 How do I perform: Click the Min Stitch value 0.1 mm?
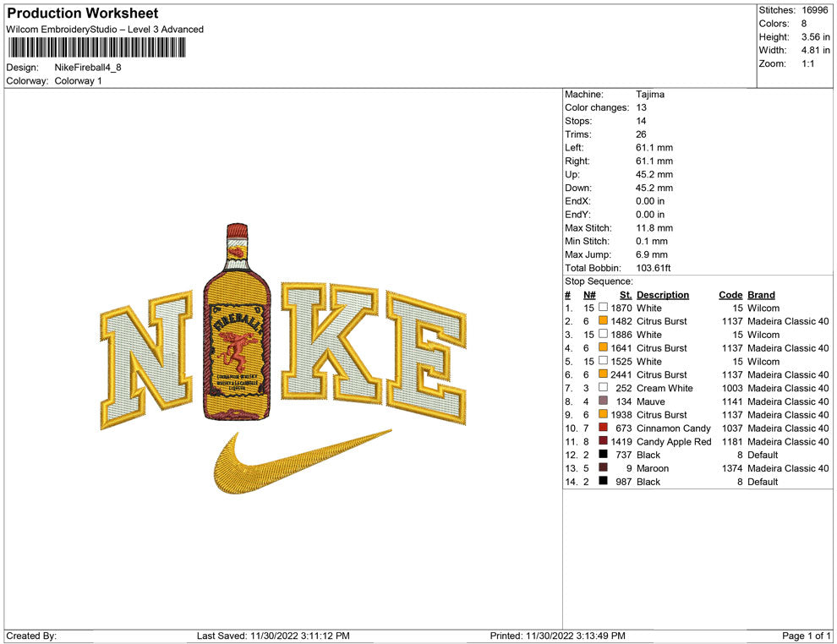pyautogui.click(x=651, y=241)
